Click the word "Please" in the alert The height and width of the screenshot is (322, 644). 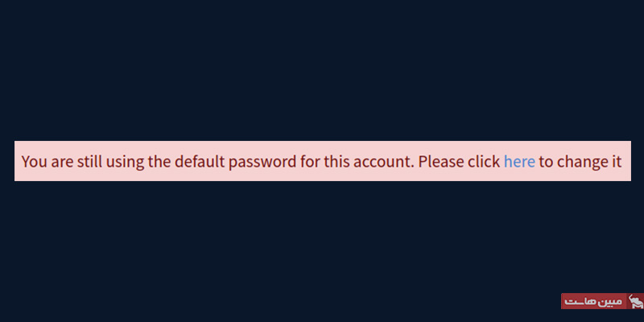(x=441, y=162)
